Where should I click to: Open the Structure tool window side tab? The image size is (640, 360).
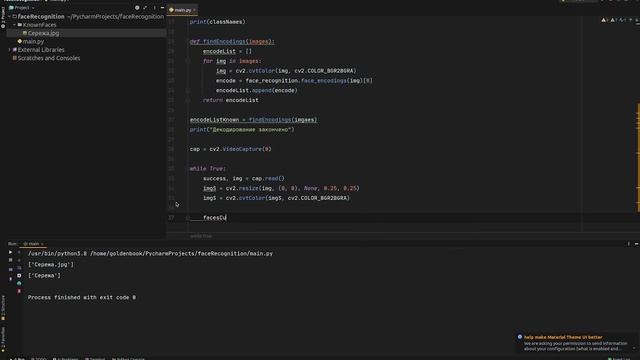[x=3, y=308]
